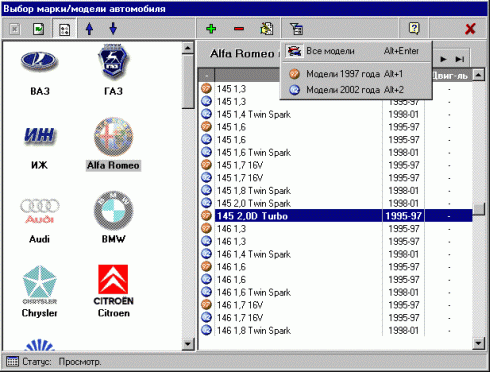Image resolution: width=490 pixels, height=372 pixels.
Task: Click the '1998-01' cell in 146 1,8 Twin Spark row
Action: pyautogui.click(x=403, y=330)
